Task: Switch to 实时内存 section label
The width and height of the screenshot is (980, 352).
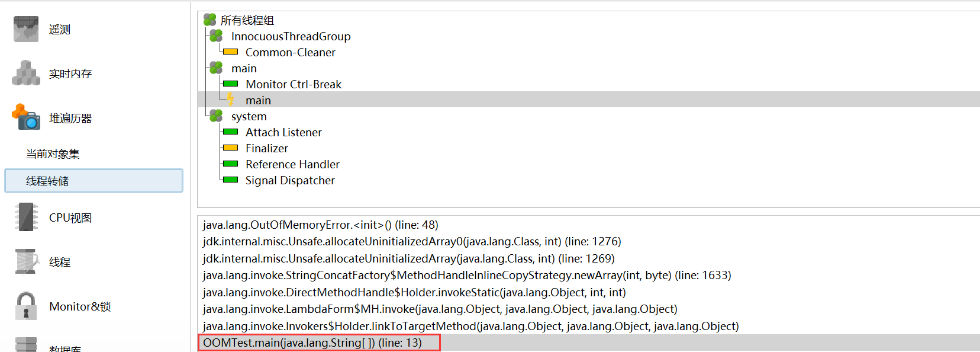Action: tap(70, 74)
